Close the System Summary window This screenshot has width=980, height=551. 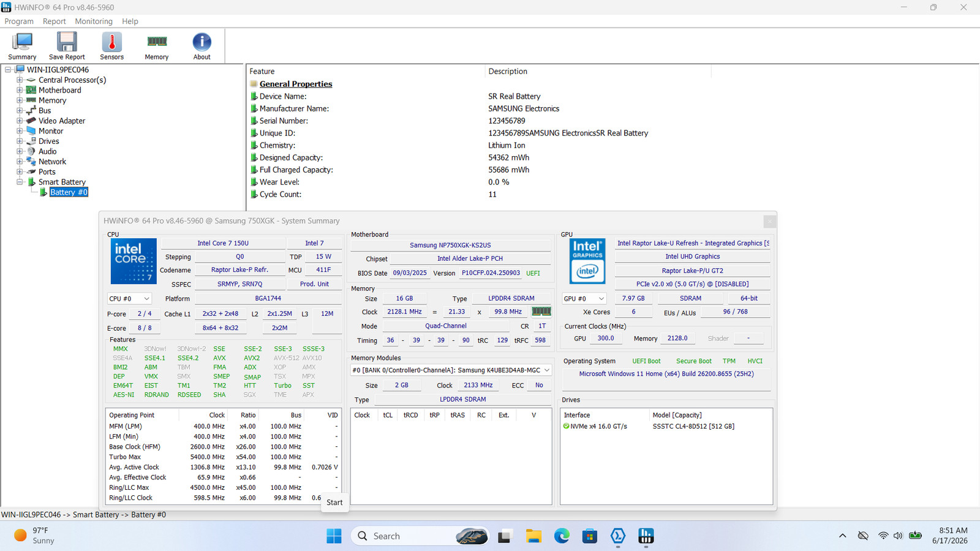point(770,222)
